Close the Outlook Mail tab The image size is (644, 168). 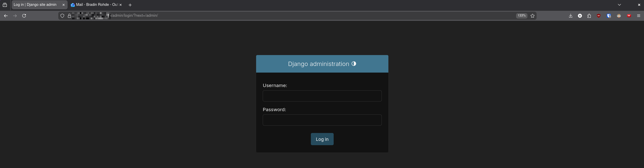(x=121, y=5)
